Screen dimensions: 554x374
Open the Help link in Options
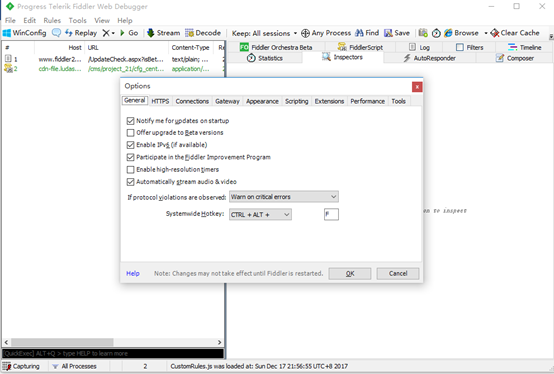tap(133, 273)
